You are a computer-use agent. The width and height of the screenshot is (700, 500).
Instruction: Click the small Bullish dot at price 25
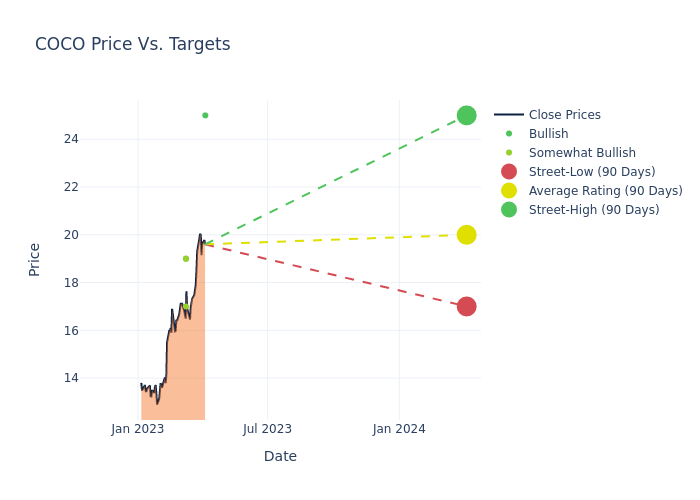click(205, 115)
